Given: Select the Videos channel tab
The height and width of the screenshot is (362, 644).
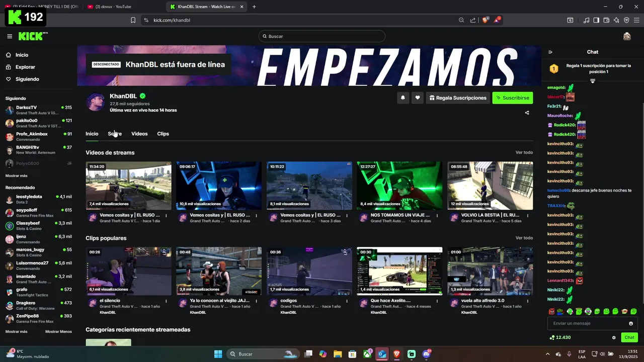Looking at the screenshot, I should pyautogui.click(x=139, y=134).
